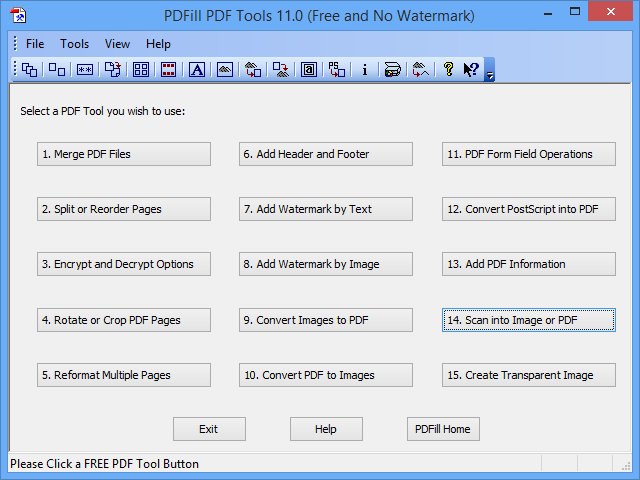
Task: Click the yellow question mark Help icon
Action: pos(448,70)
